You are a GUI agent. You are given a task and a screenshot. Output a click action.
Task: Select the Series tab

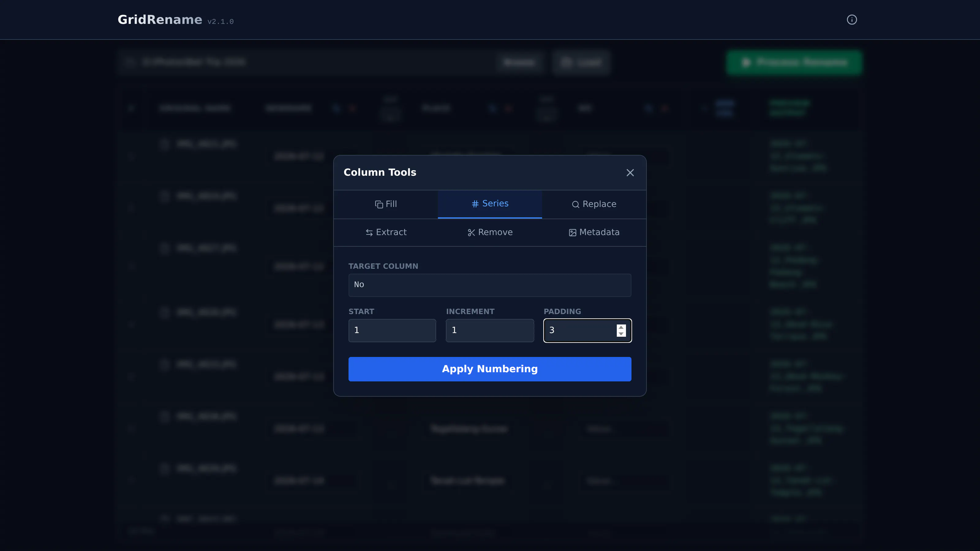click(490, 204)
